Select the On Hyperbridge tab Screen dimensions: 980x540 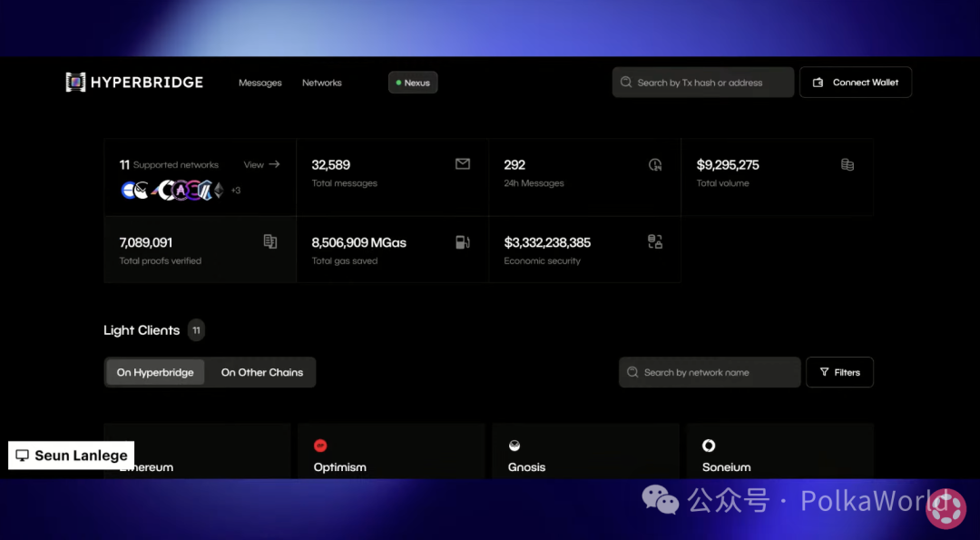155,372
